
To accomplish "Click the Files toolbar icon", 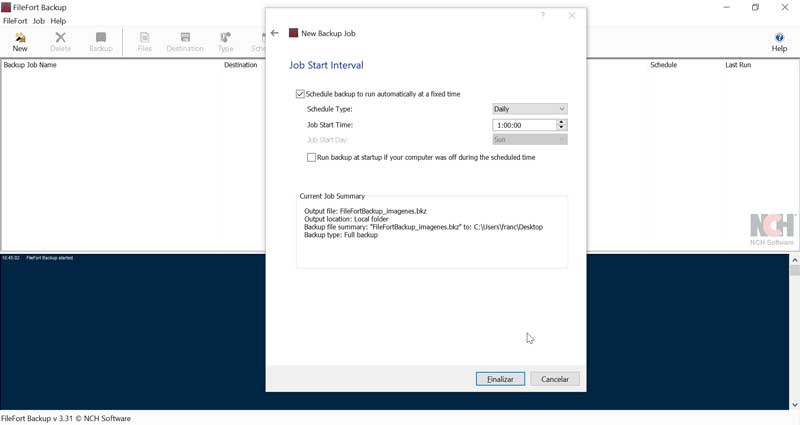I will pos(144,42).
